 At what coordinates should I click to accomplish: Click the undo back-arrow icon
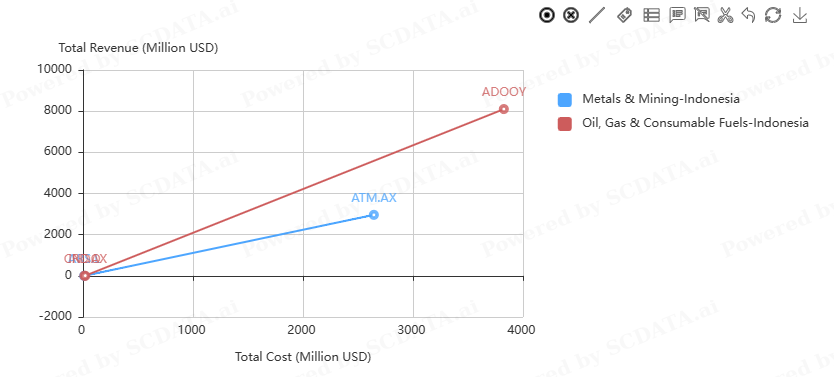point(748,15)
